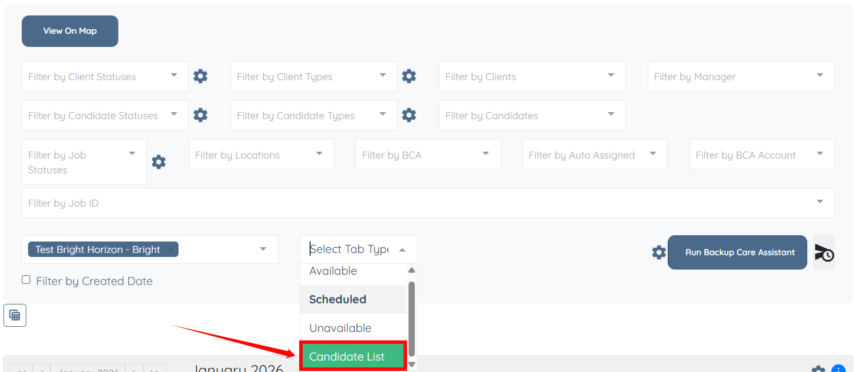Enable Filter by Created Date checkbox

tap(26, 280)
